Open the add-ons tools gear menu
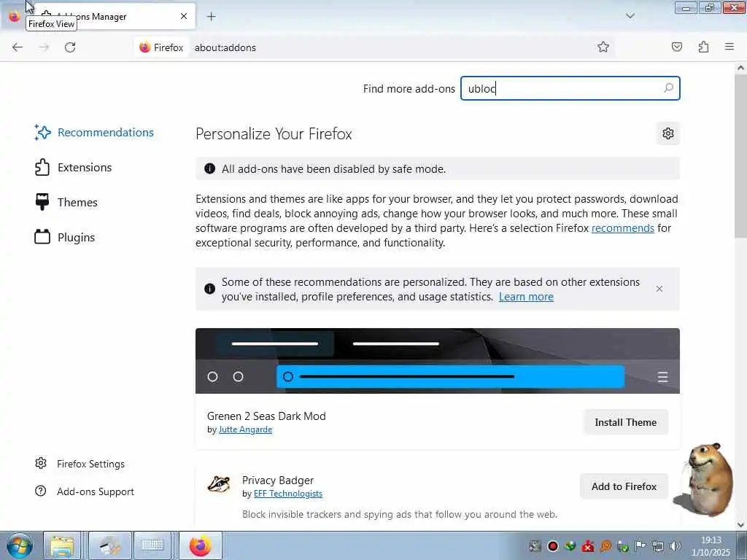 (668, 133)
